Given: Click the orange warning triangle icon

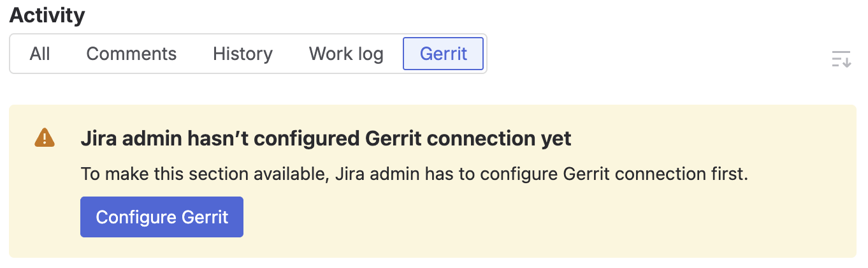Looking at the screenshot, I should click(x=44, y=138).
